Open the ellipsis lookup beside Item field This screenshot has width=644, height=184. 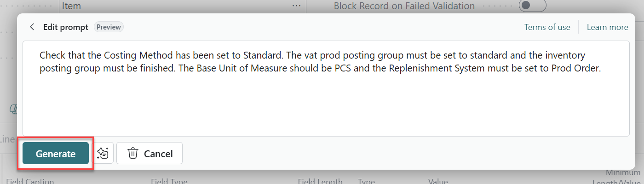click(x=297, y=6)
